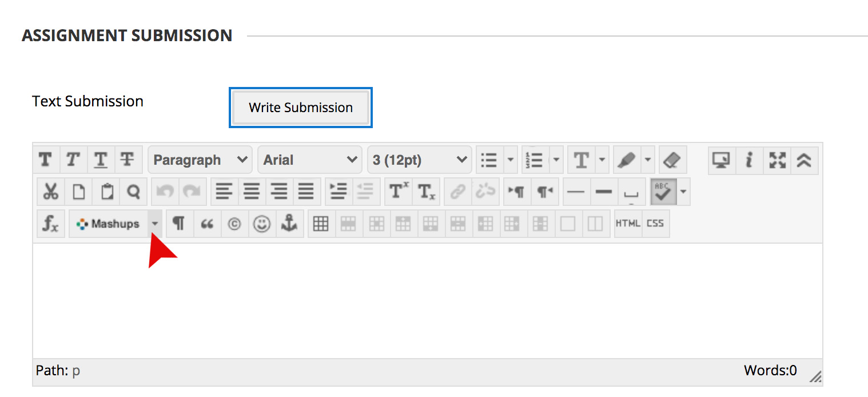Set right-to-left text direction
868x397 pixels.
click(x=544, y=192)
